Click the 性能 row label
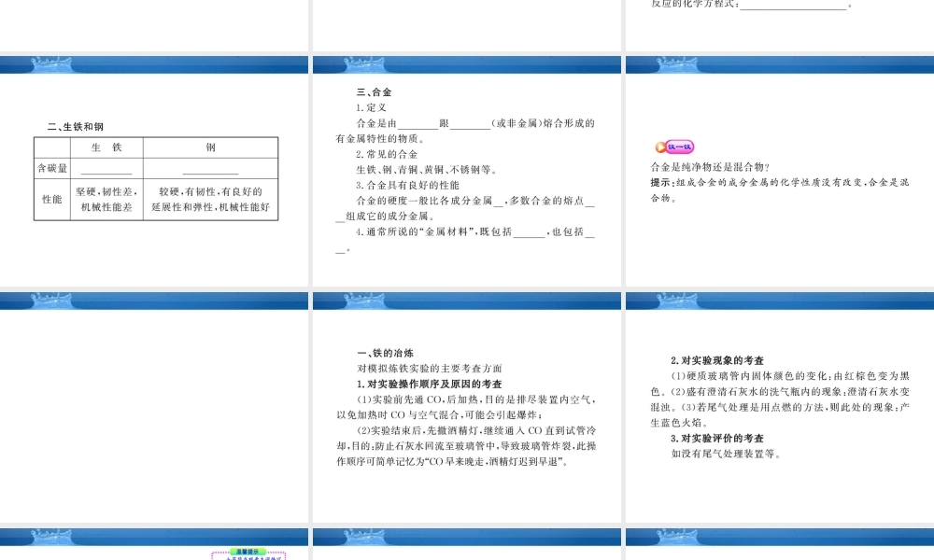Image resolution: width=934 pixels, height=560 pixels. click(x=52, y=200)
